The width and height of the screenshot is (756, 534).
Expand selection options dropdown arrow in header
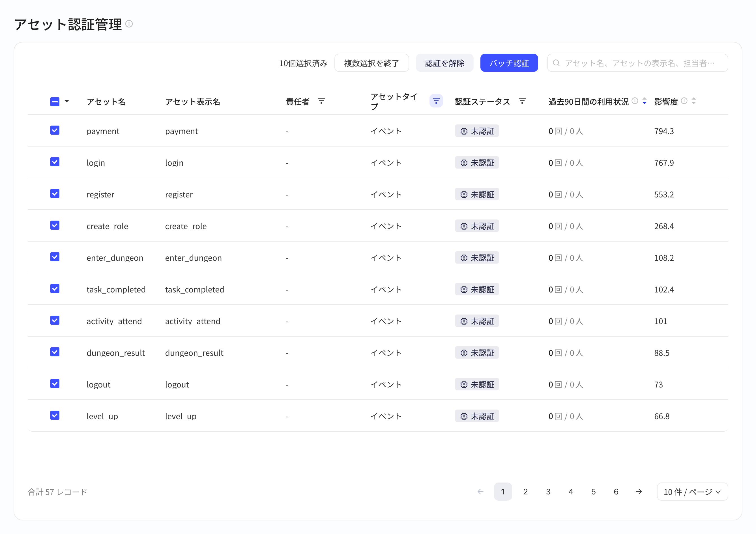point(67,102)
